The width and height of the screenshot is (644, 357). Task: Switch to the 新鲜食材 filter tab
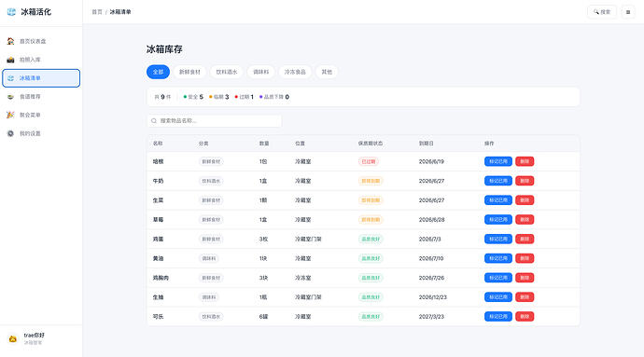[x=189, y=72]
